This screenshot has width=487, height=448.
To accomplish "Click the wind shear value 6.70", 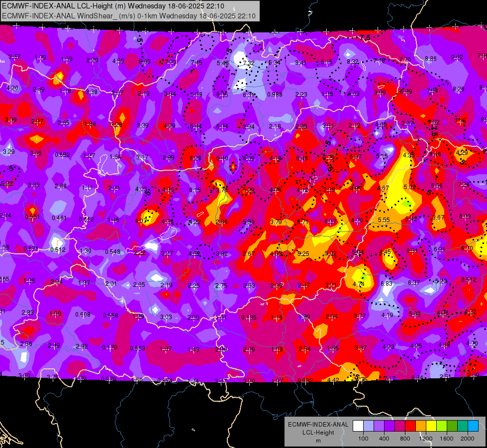I will point(467,248).
